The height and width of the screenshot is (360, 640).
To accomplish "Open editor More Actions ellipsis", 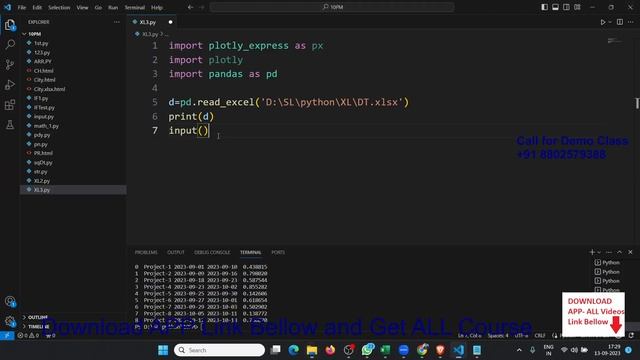I will [x=631, y=22].
